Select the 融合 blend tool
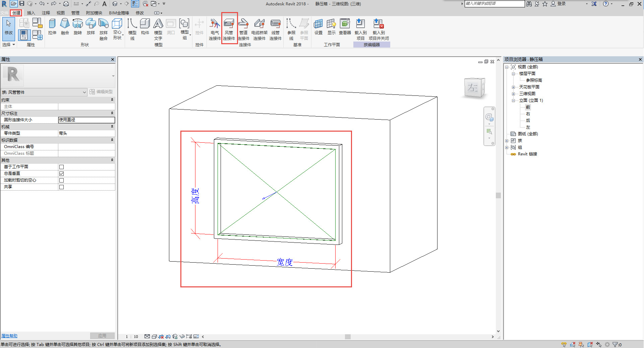Viewport: 644px width, 348px height. 65,26
